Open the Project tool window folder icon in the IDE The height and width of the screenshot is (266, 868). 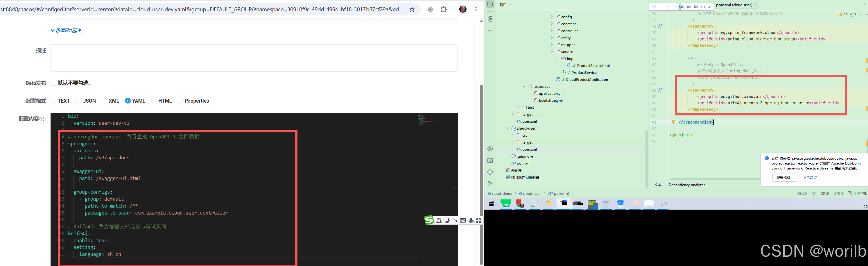[490, 4]
